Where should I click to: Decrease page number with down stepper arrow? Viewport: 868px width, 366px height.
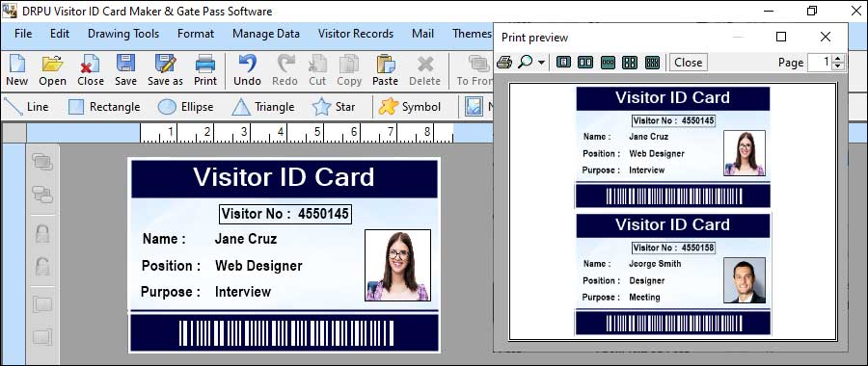[x=838, y=65]
